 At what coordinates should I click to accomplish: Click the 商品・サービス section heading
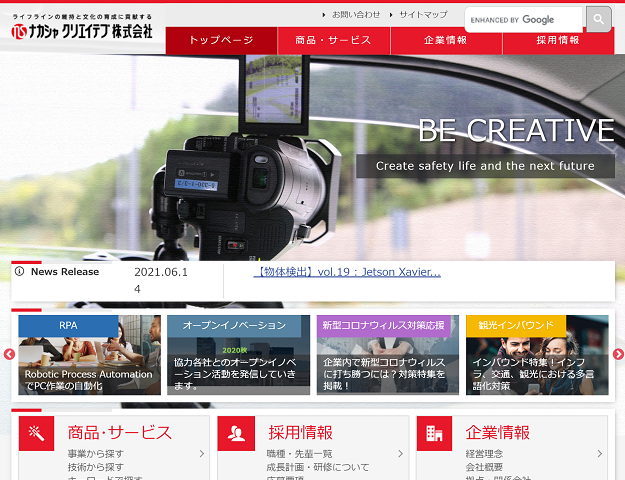pos(120,433)
